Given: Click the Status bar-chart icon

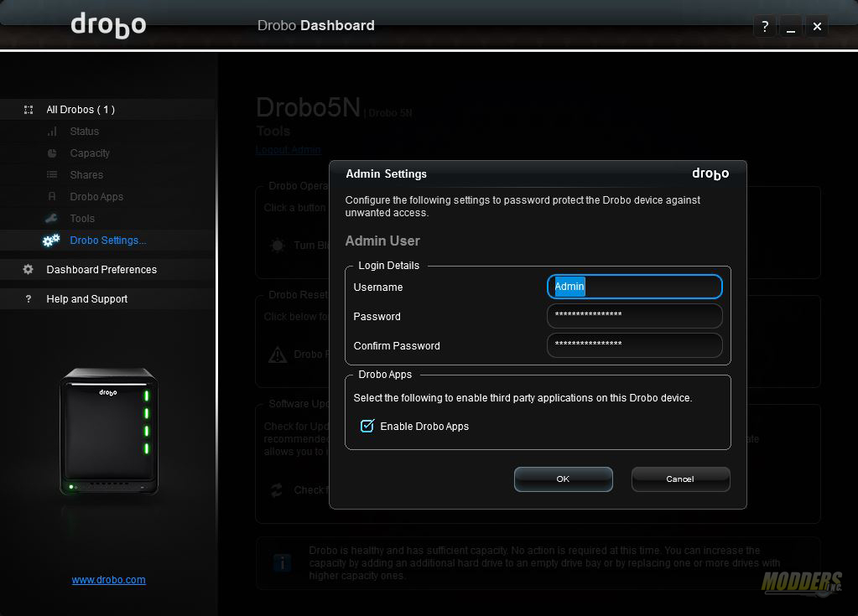Looking at the screenshot, I should 52,132.
